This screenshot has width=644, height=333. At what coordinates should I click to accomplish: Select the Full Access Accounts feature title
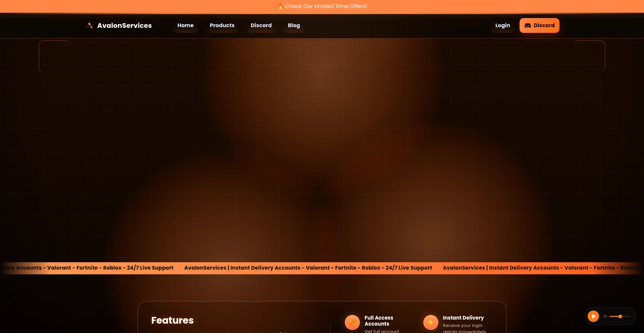coord(379,321)
